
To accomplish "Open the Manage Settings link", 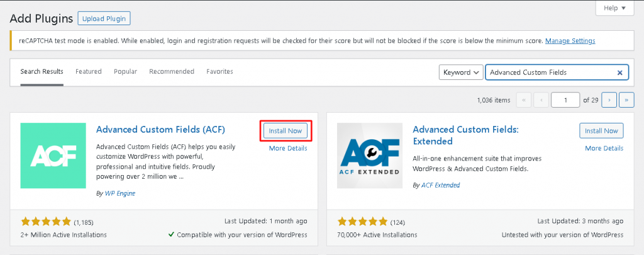I will click(570, 41).
